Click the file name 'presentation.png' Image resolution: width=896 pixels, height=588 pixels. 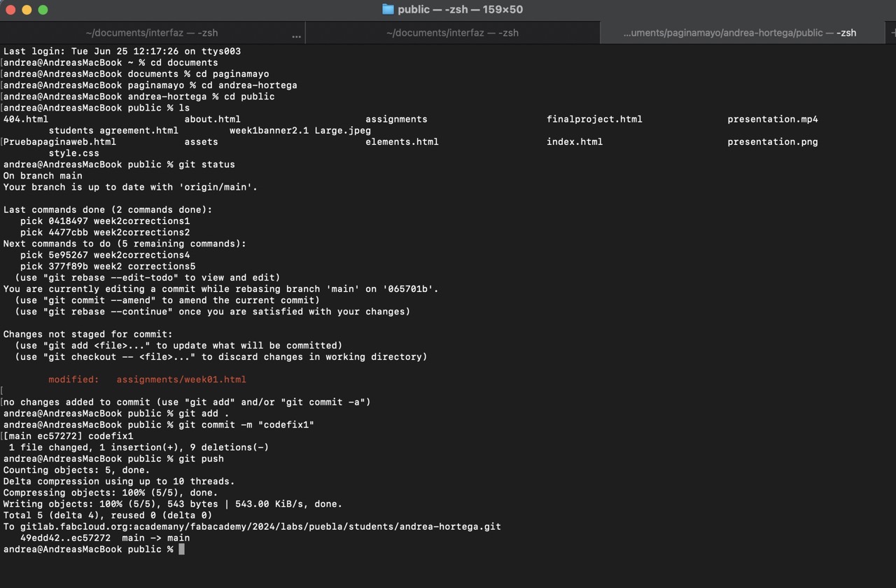coord(773,141)
